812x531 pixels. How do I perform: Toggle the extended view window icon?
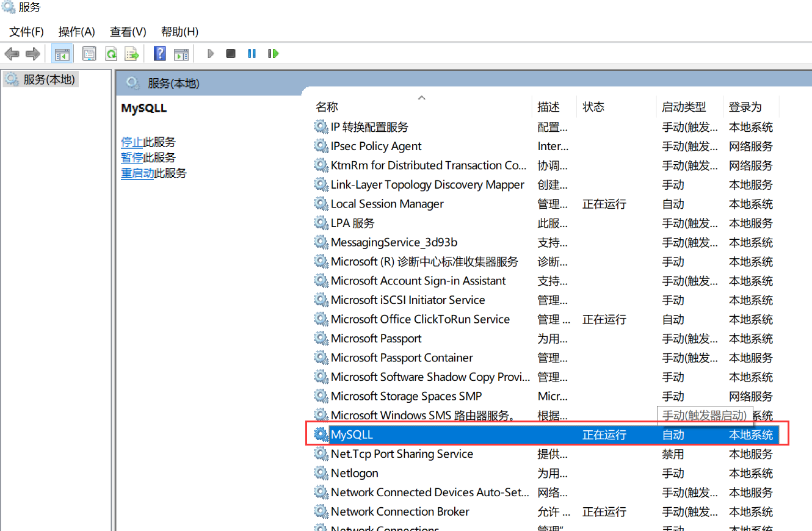181,54
